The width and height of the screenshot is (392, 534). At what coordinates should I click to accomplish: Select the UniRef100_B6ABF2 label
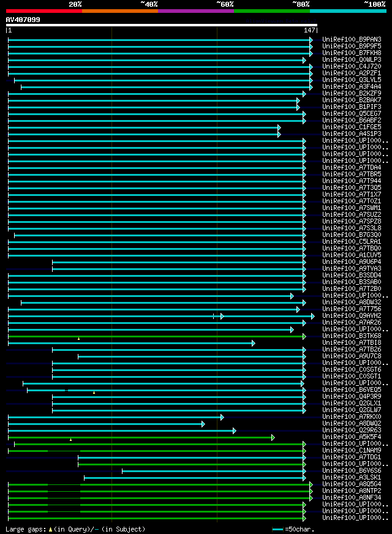(x=352, y=121)
